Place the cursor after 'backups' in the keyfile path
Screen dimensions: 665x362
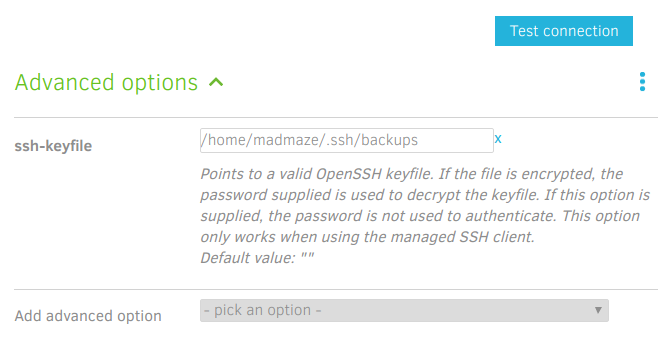pyautogui.click(x=419, y=140)
